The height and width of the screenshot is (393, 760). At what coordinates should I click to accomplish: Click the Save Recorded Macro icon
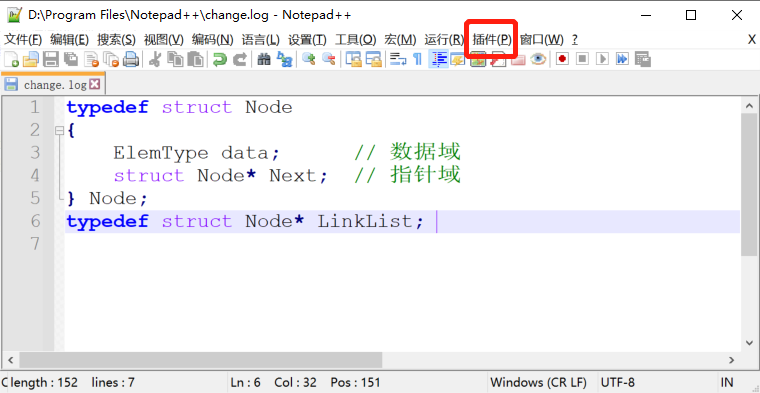pyautogui.click(x=642, y=59)
